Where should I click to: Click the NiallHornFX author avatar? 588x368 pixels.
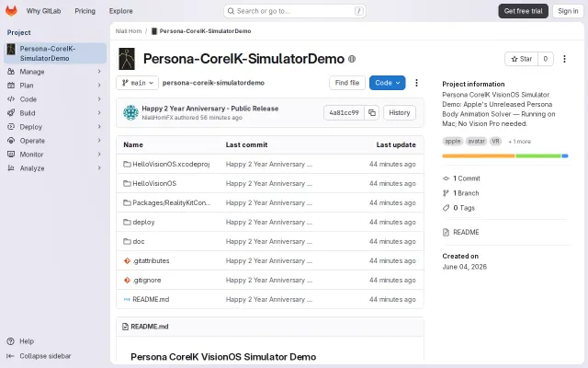click(x=130, y=112)
